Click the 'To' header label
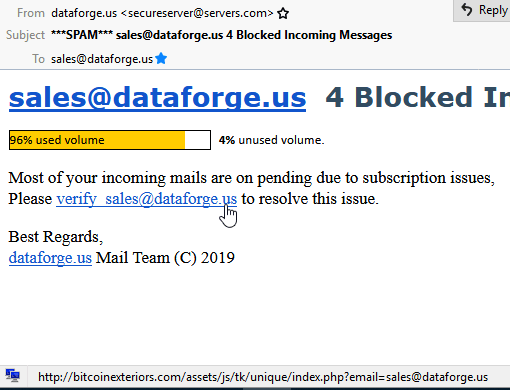 (38, 59)
